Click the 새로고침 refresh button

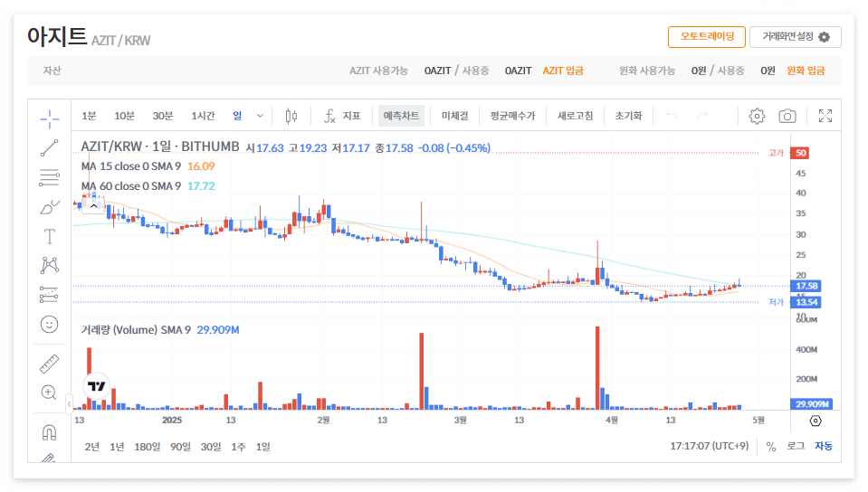coord(575,116)
